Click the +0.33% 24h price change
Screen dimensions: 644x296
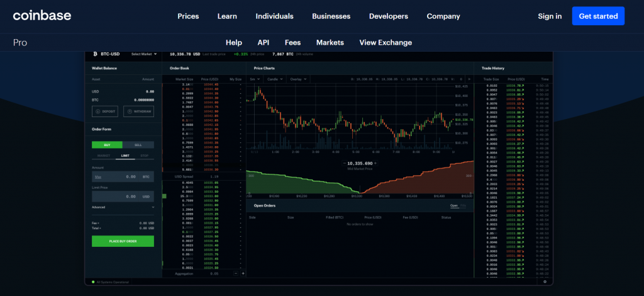[241, 54]
